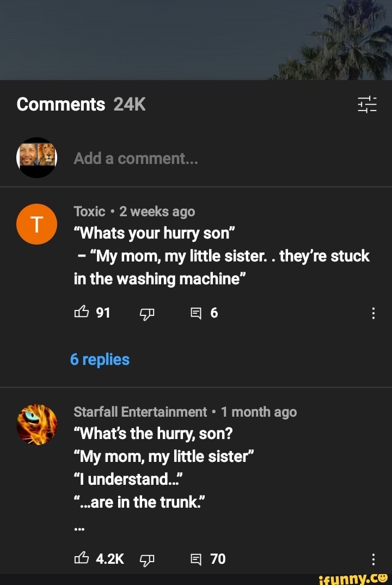Expand the 6 replies thread

[x=100, y=359]
